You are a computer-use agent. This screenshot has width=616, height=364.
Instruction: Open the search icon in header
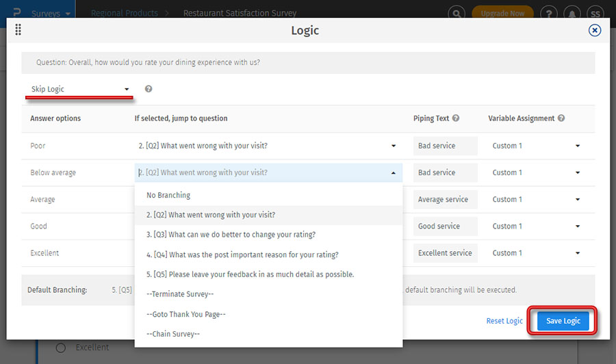tap(456, 14)
